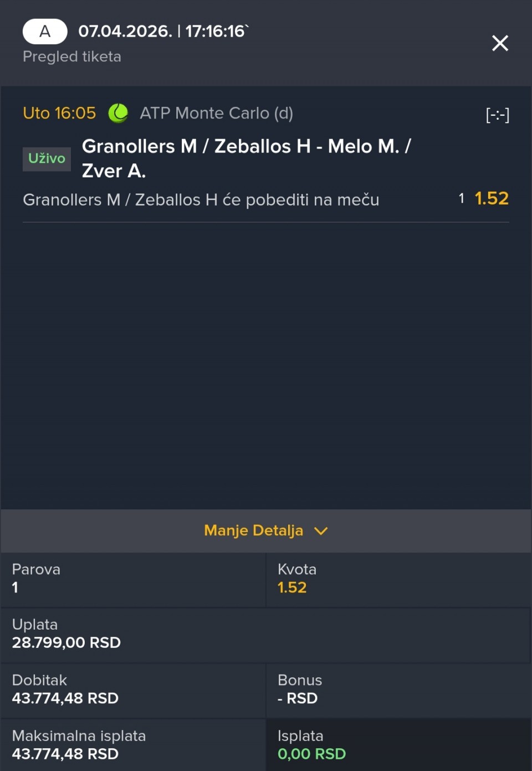The width and height of the screenshot is (532, 771).
Task: Collapse details via "Manje Detalja" label
Action: 253,530
